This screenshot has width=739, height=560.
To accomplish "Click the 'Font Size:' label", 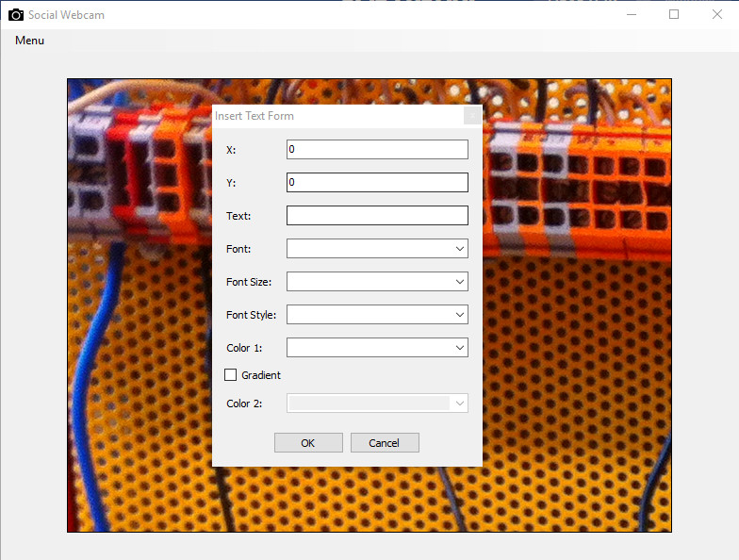I will point(249,282).
